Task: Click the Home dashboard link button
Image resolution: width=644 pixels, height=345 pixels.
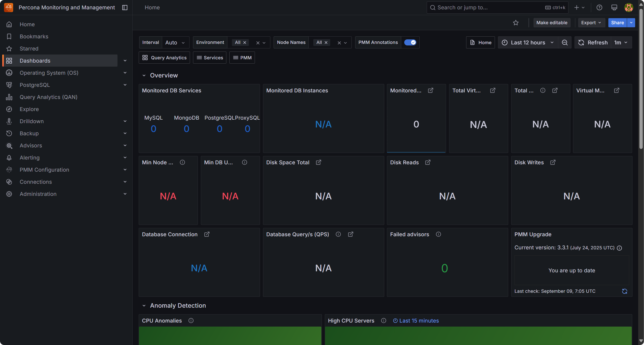Action: pyautogui.click(x=480, y=42)
